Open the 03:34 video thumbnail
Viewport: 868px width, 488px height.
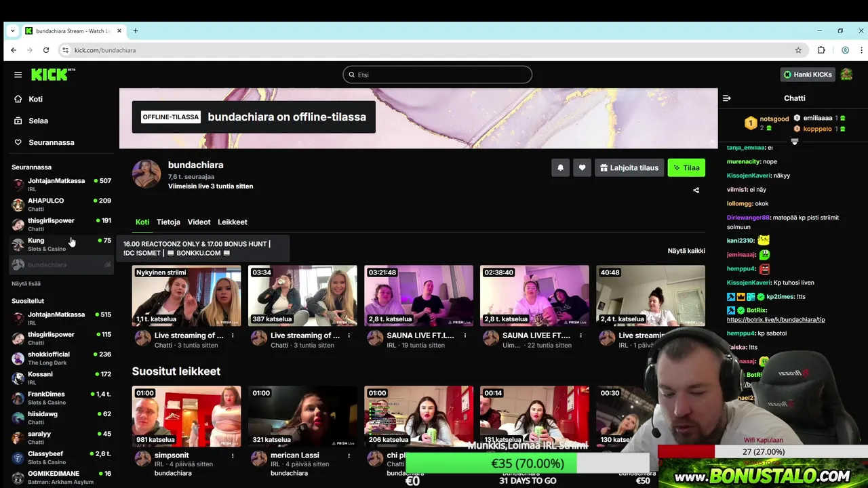tap(302, 296)
